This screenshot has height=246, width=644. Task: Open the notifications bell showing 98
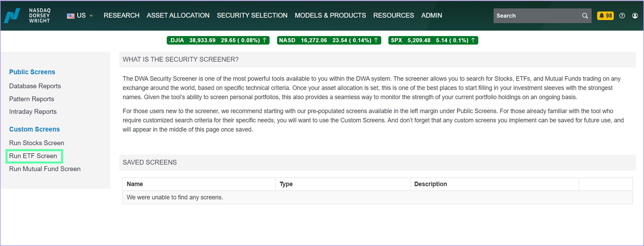[605, 16]
